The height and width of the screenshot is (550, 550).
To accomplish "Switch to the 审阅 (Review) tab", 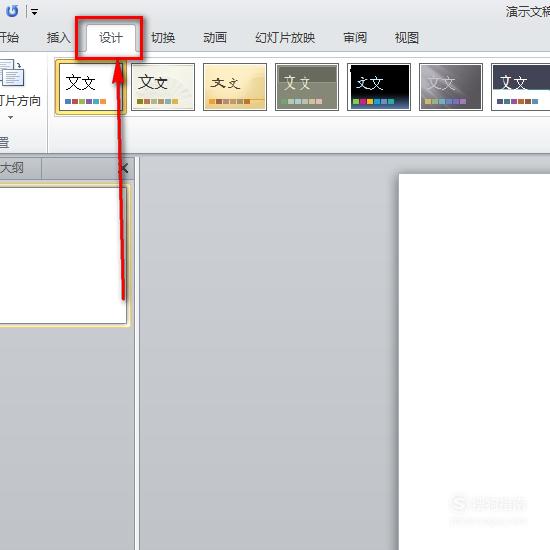I will point(355,38).
